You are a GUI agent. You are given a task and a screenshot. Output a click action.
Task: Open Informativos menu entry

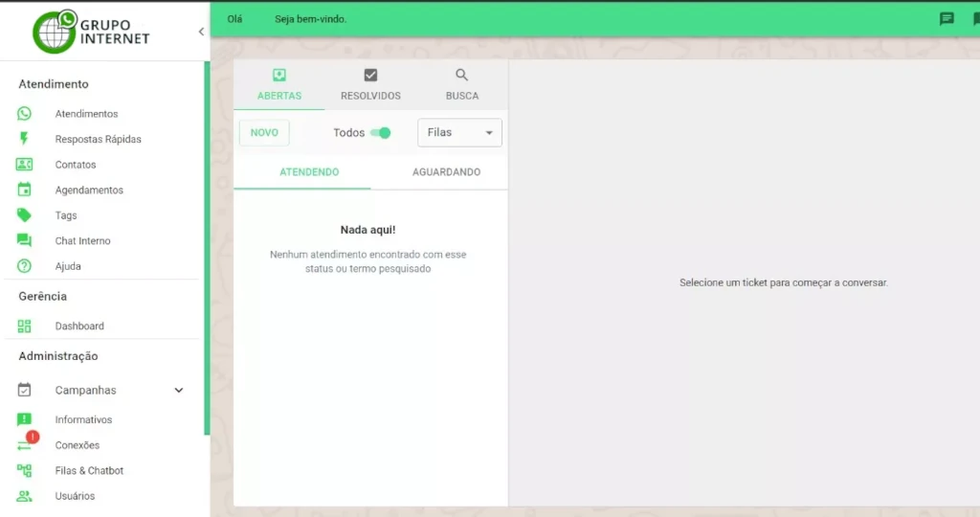tap(83, 419)
